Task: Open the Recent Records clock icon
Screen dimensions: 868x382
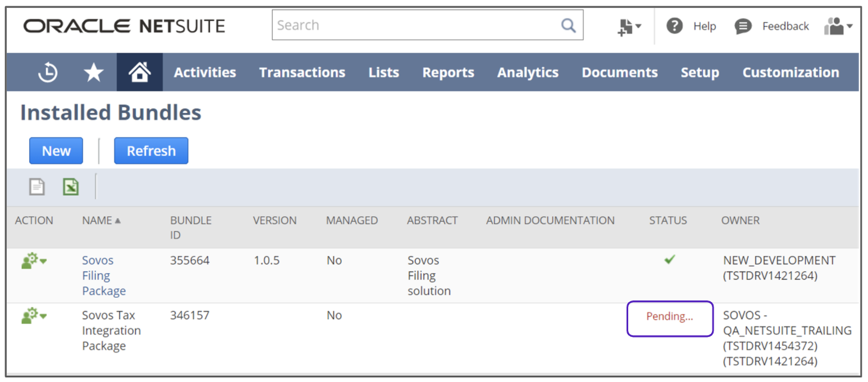Action: pos(48,72)
